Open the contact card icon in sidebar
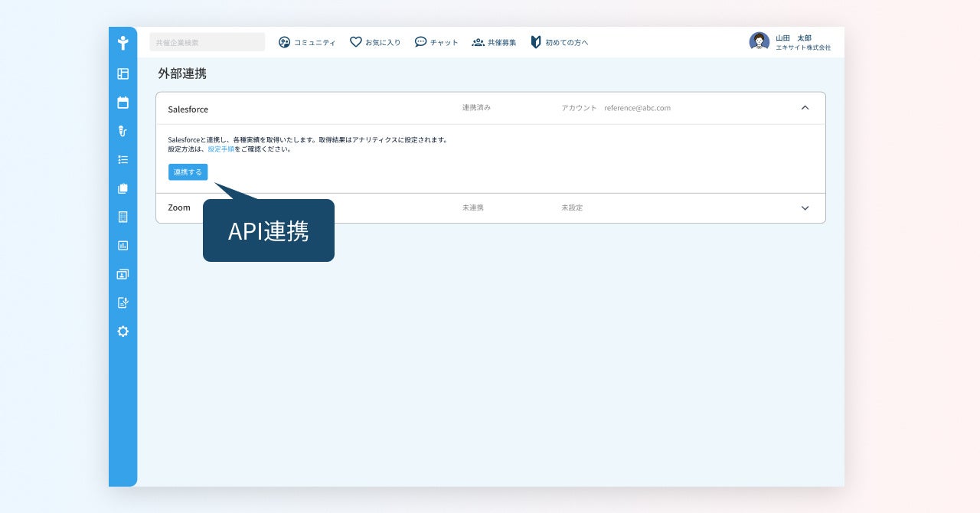The width and height of the screenshot is (980, 513). tap(122, 274)
